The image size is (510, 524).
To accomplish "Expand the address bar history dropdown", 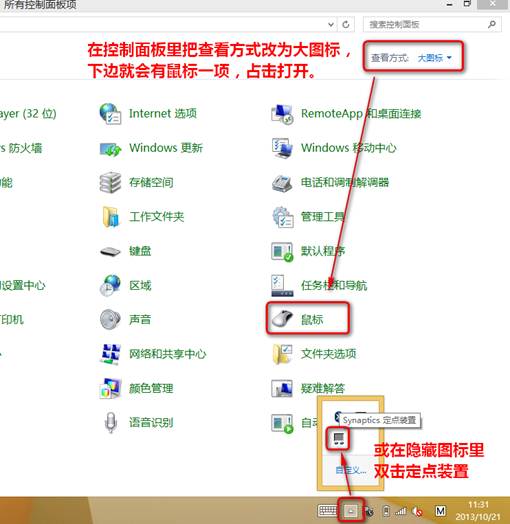I will (331, 24).
